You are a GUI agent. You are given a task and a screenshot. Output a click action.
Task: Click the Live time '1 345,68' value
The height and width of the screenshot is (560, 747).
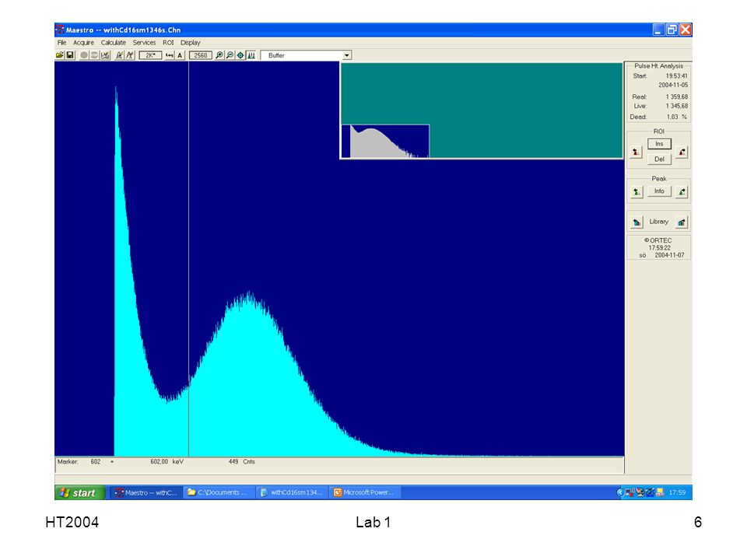click(676, 107)
